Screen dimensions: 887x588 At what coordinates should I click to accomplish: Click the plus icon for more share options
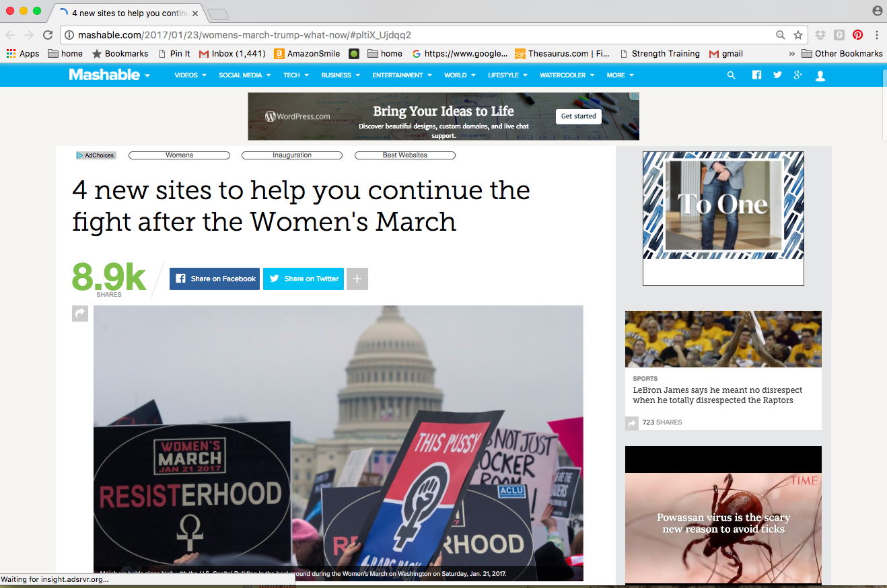point(357,279)
